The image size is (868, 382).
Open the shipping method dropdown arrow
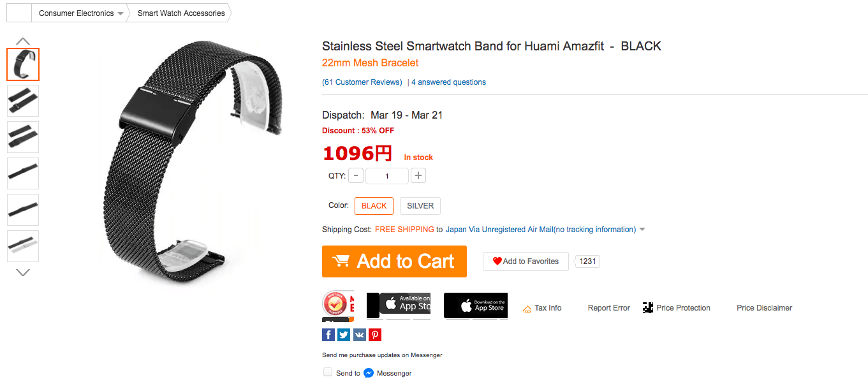tap(642, 230)
